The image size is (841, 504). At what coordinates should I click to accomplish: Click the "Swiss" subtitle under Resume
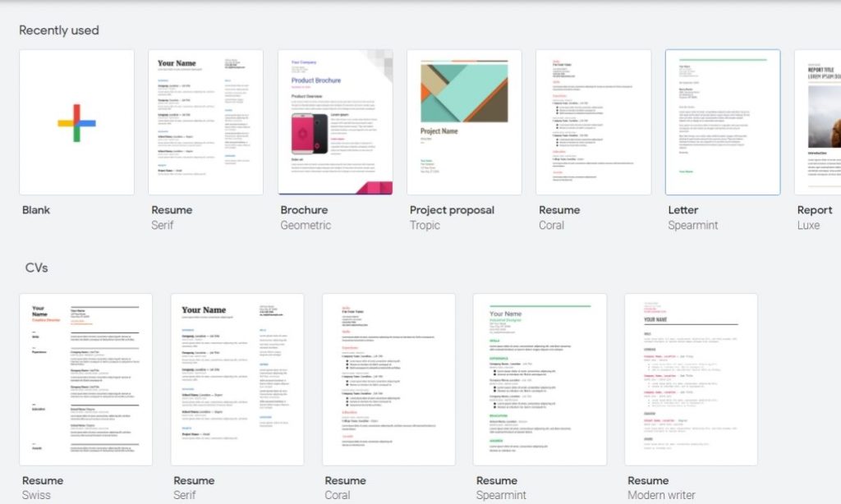37,496
